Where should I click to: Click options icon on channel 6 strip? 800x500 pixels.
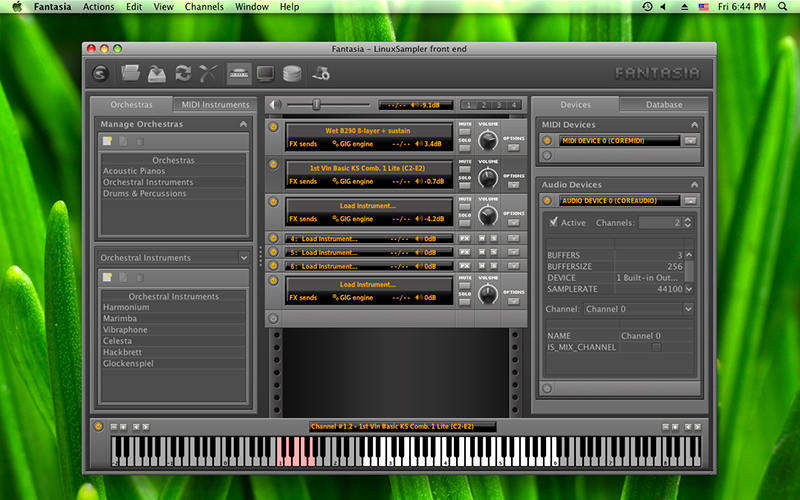[x=513, y=266]
